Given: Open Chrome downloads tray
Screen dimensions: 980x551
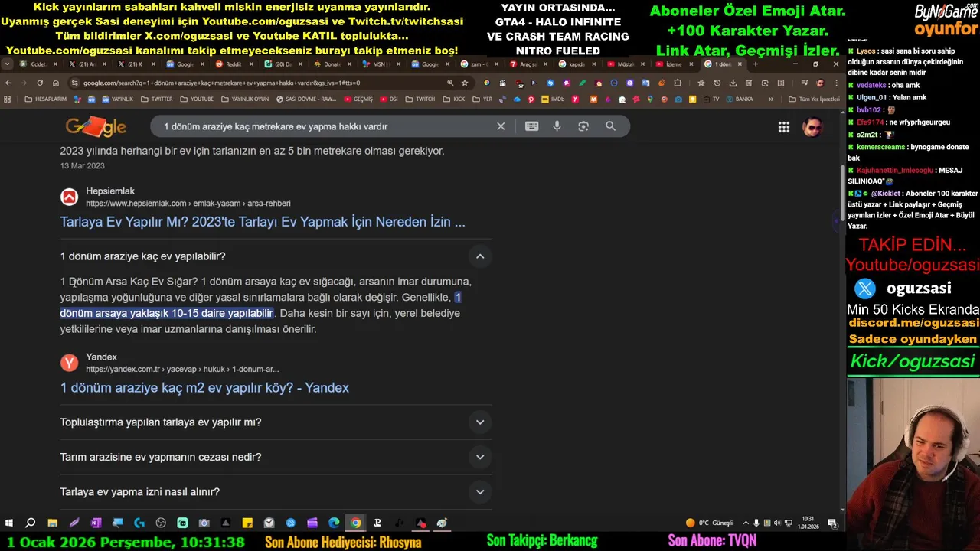Looking at the screenshot, I should coord(733,83).
